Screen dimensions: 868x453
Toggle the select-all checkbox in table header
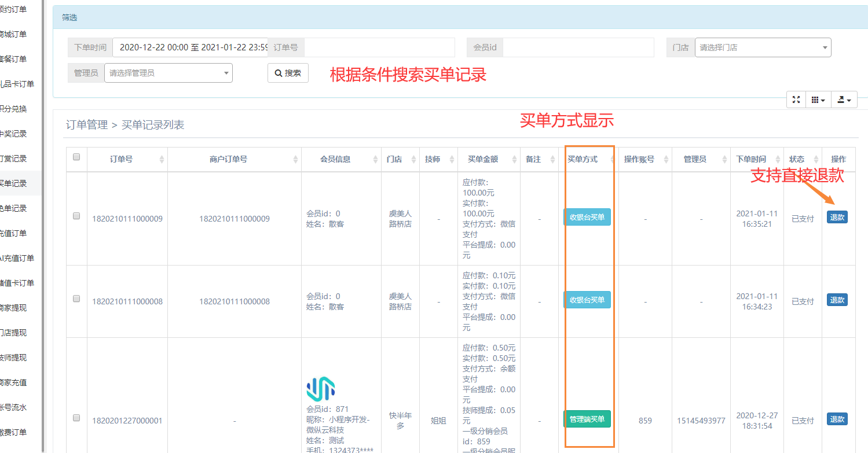click(x=76, y=157)
